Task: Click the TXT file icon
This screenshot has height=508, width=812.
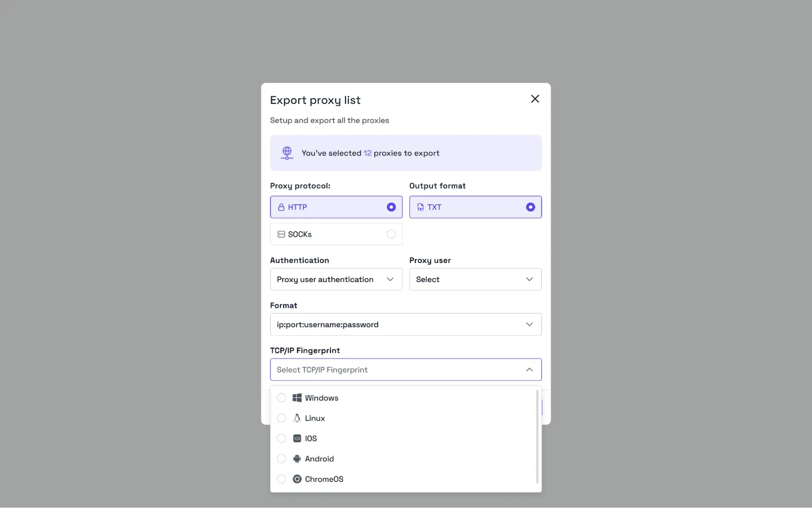Action: [420, 207]
